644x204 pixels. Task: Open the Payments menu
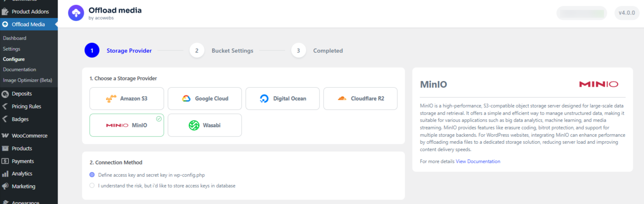click(x=29, y=161)
